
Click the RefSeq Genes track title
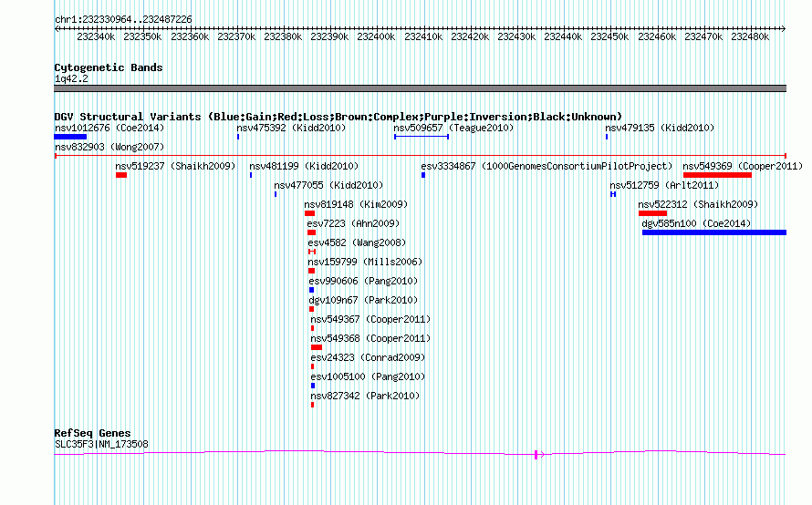pyautogui.click(x=92, y=433)
